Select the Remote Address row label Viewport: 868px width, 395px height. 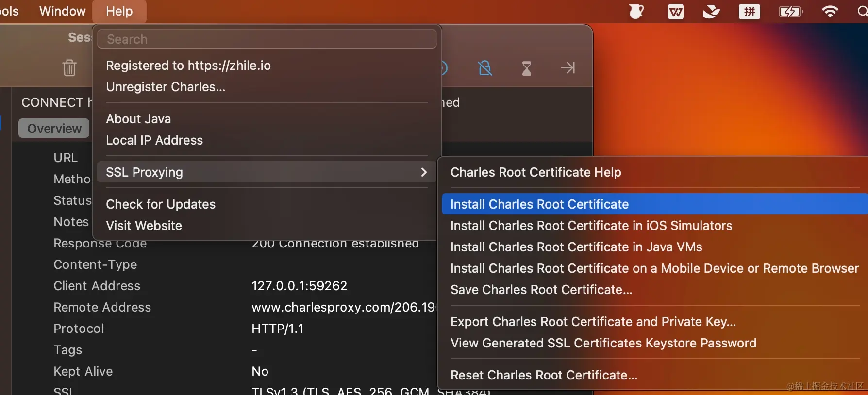coord(102,307)
